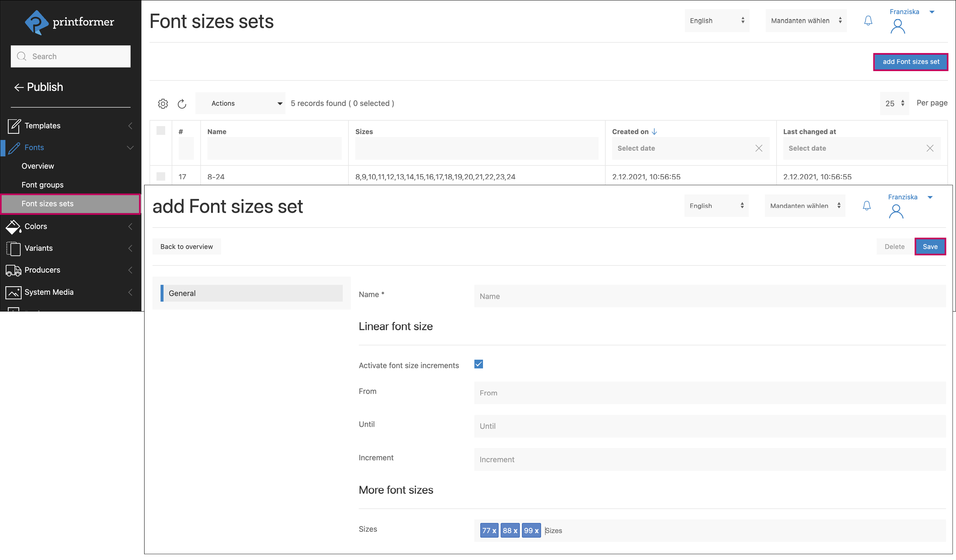Open notifications bell in top header
The image size is (956, 560).
tap(868, 21)
